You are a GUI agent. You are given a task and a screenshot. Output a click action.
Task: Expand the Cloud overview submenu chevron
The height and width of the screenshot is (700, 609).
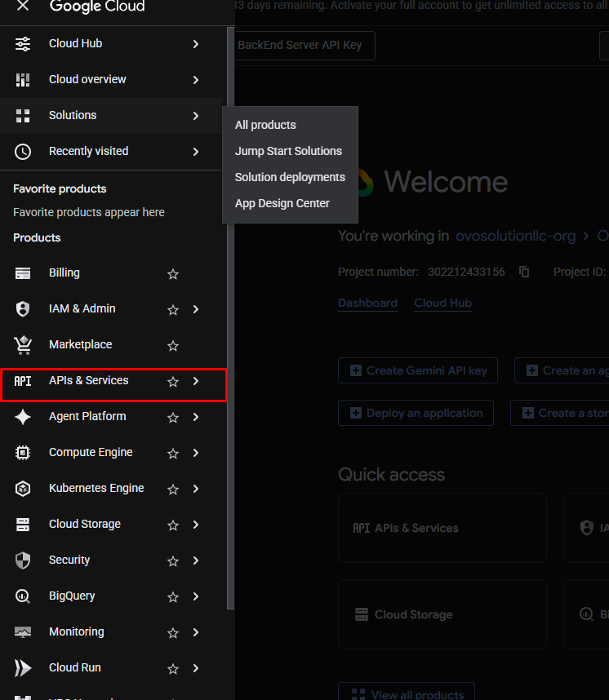[196, 80]
